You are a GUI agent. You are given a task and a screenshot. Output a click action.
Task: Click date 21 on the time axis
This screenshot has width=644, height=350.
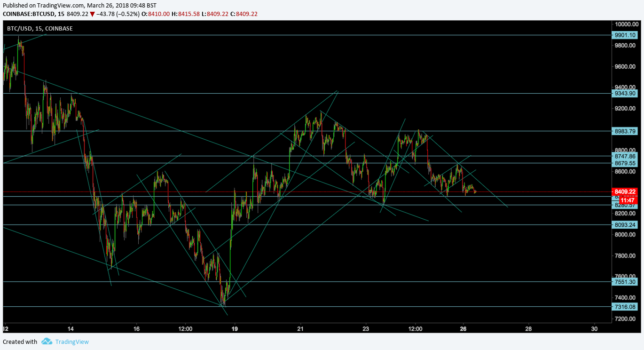[300, 329]
